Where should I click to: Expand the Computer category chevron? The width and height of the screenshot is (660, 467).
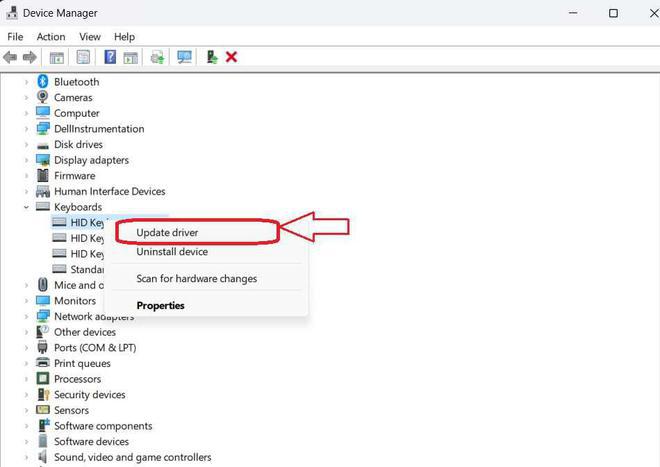27,113
